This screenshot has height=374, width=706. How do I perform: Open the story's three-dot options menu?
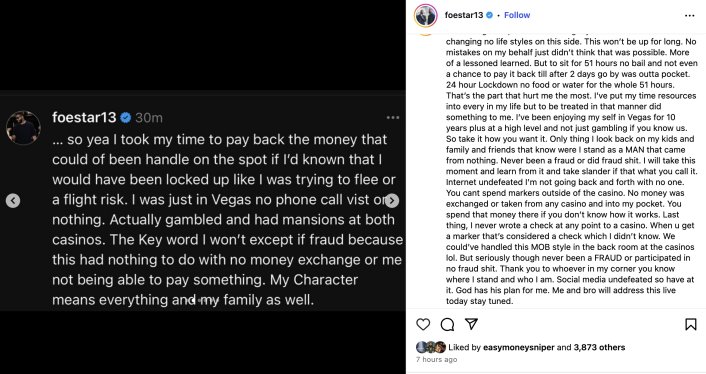point(393,117)
